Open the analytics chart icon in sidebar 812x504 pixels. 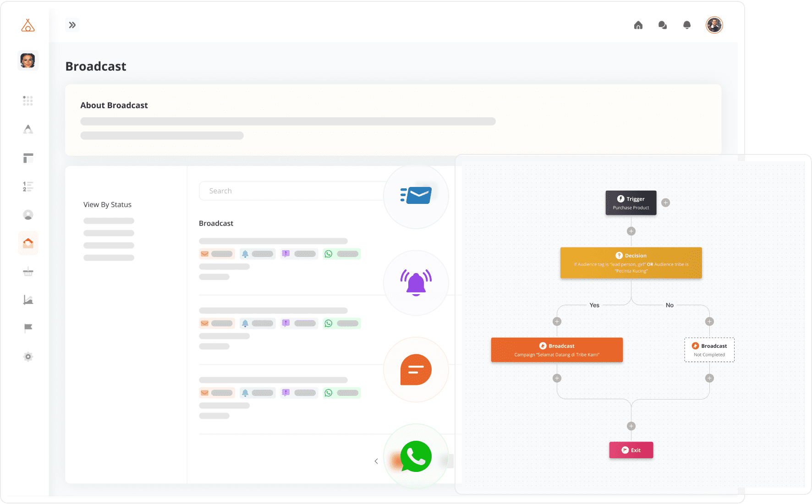tap(28, 300)
